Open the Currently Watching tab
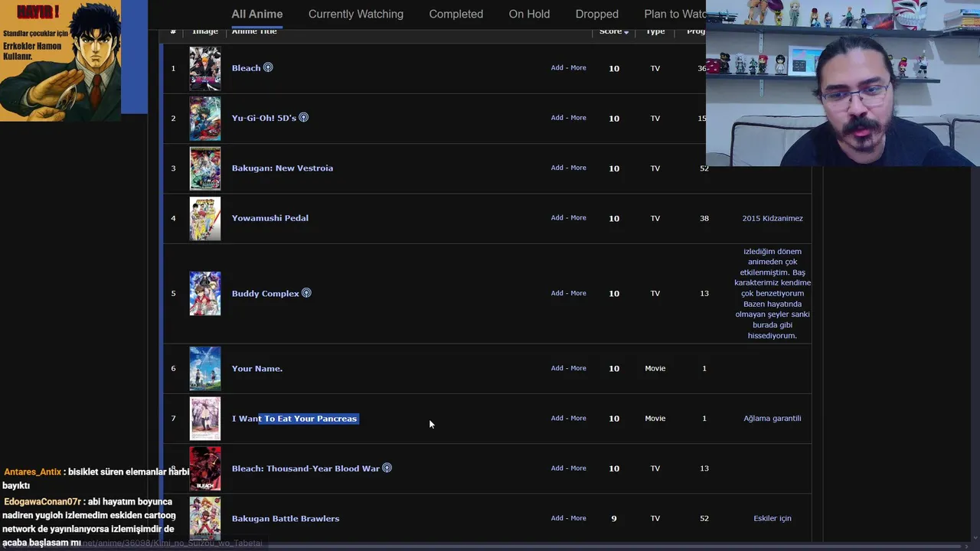 (356, 14)
